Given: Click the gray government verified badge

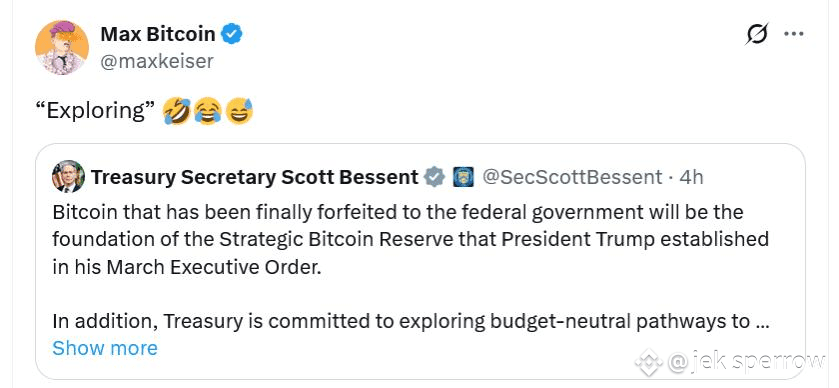Looking at the screenshot, I should (434, 177).
